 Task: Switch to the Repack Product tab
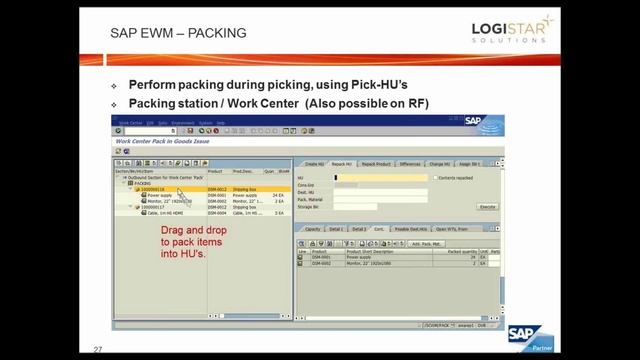376,164
